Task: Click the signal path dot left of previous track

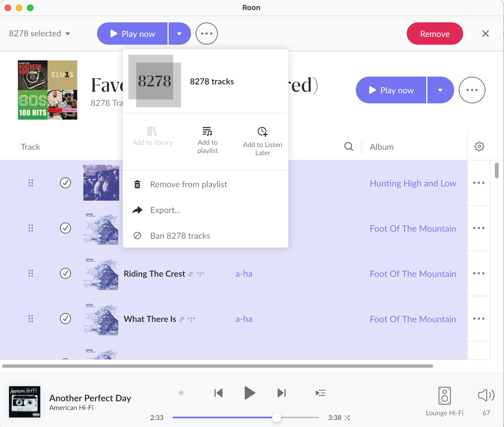Action: pos(181,393)
